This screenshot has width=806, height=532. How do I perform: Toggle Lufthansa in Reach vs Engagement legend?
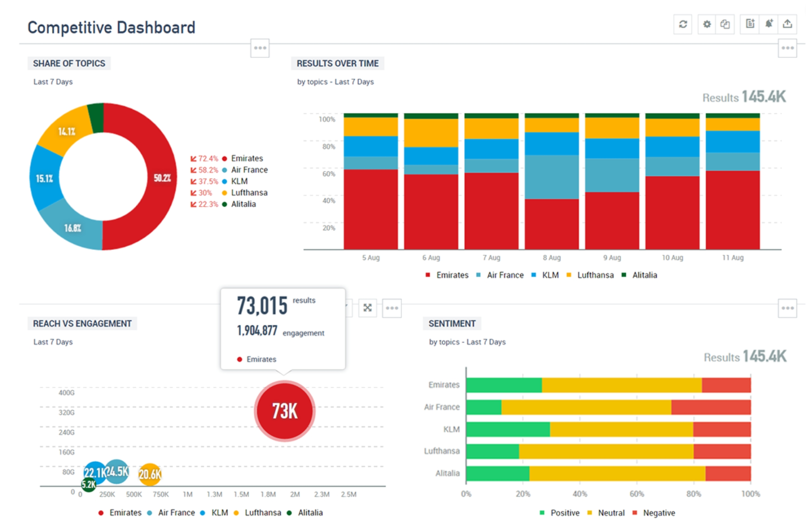[x=258, y=513]
